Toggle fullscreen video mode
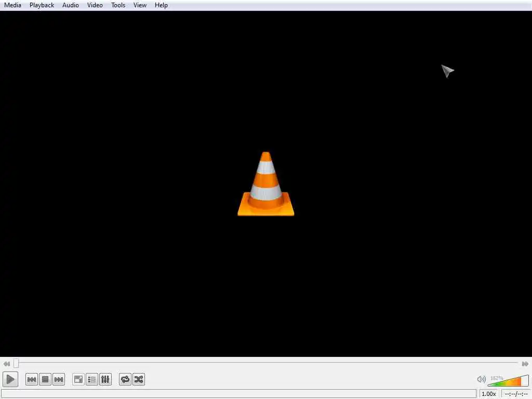 78,379
